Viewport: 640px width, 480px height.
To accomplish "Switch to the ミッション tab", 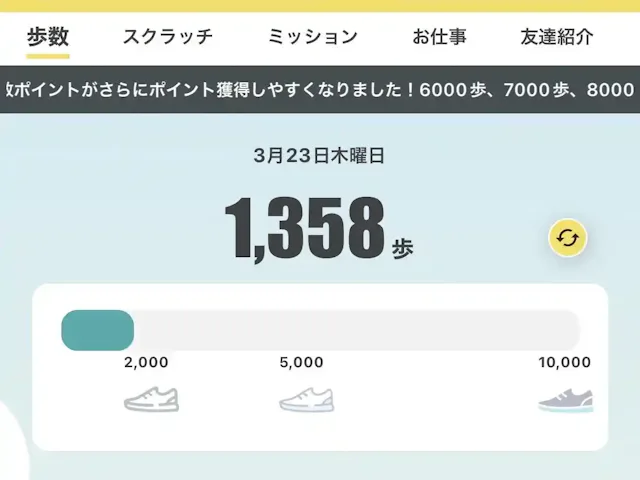I will 312,37.
